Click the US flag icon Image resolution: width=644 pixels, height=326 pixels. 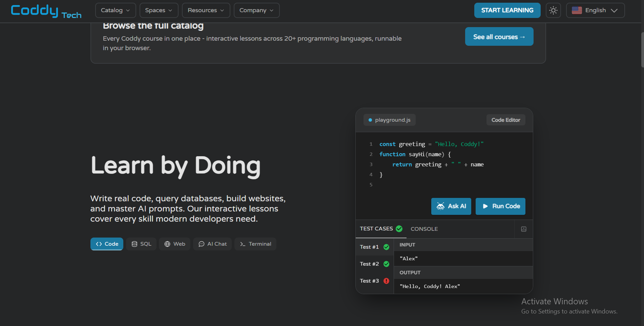[577, 11]
